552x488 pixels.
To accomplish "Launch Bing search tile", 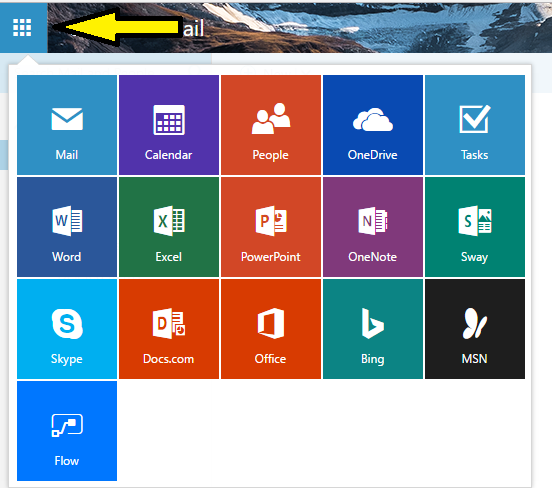I will [373, 329].
